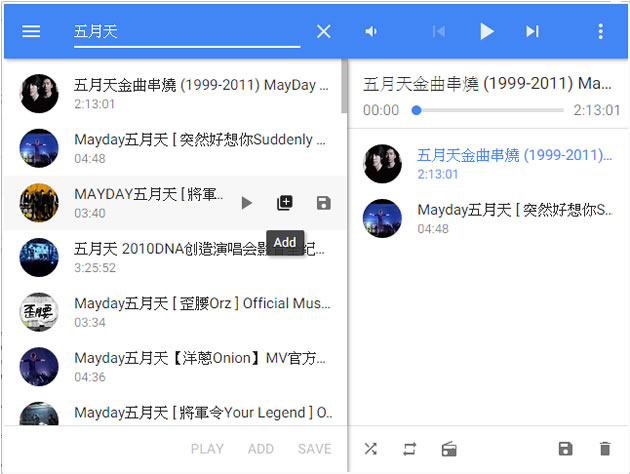Select search result 五月天金曲串燒 (1999-2011) MayDay
This screenshot has width=630, height=474.
(175, 94)
